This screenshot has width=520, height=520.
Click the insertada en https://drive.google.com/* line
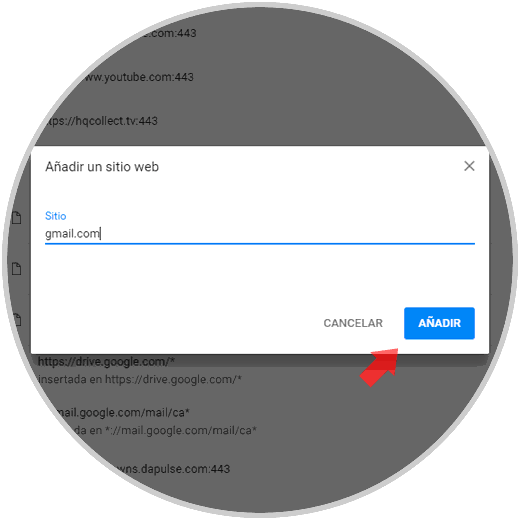pyautogui.click(x=140, y=379)
